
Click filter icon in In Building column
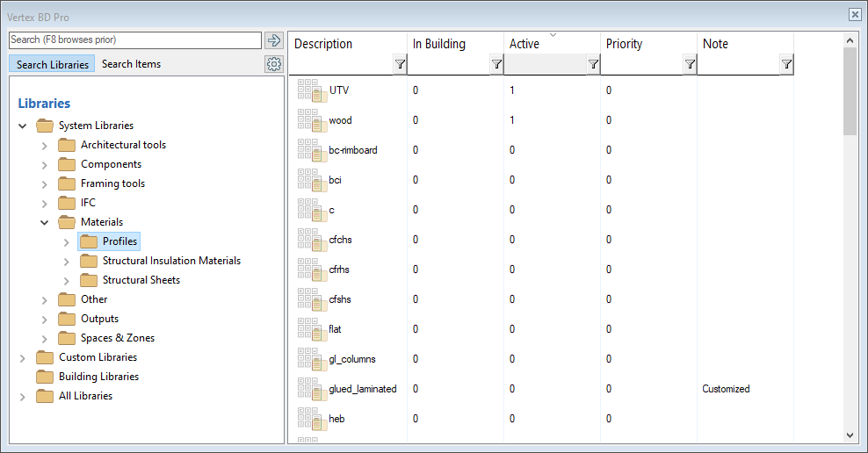[x=496, y=64]
